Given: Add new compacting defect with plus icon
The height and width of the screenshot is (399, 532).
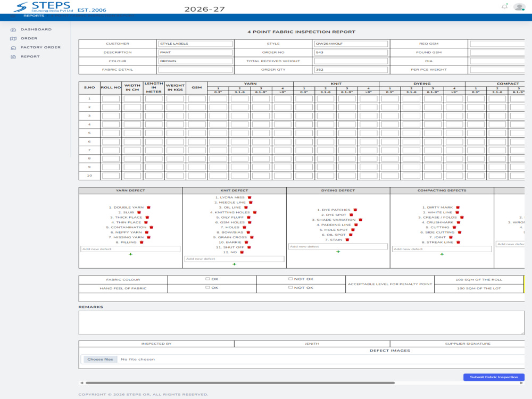Looking at the screenshot, I should tap(442, 254).
